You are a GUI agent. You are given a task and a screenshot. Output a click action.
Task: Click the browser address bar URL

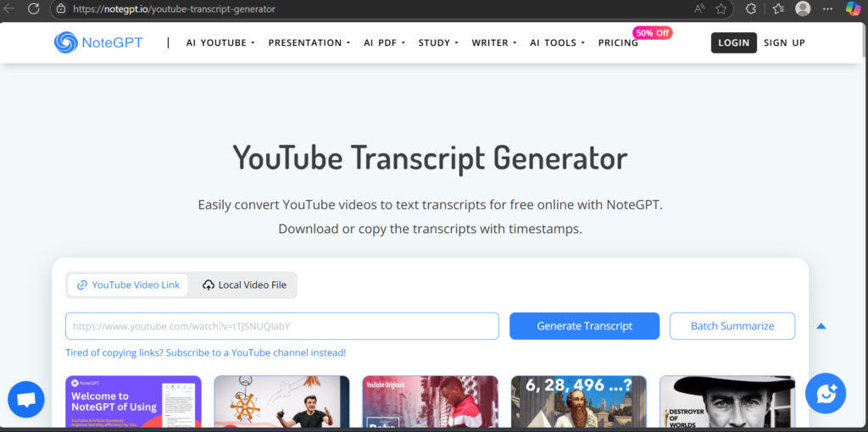174,8
